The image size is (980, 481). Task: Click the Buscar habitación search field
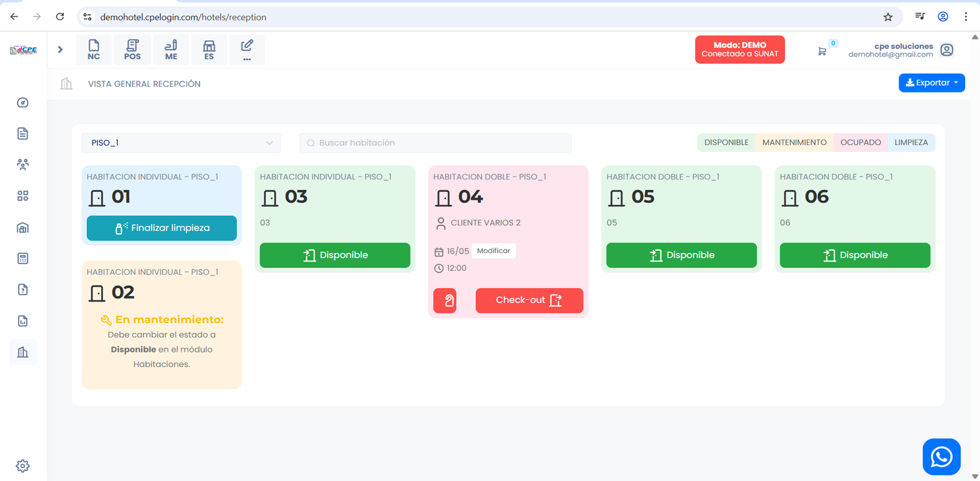[435, 143]
